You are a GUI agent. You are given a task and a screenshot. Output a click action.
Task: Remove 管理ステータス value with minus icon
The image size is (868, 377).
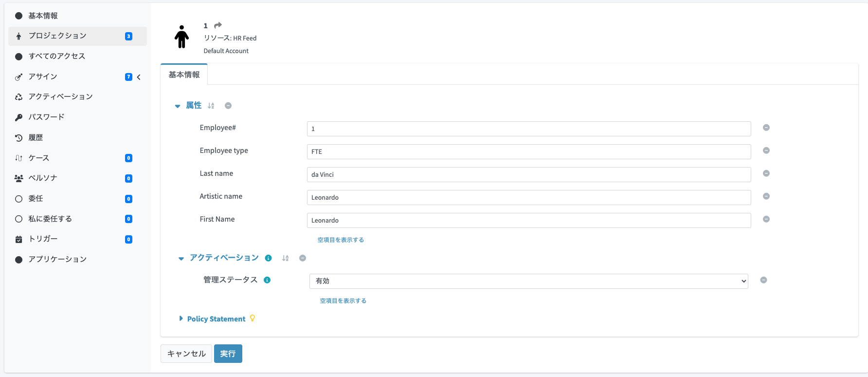764,280
